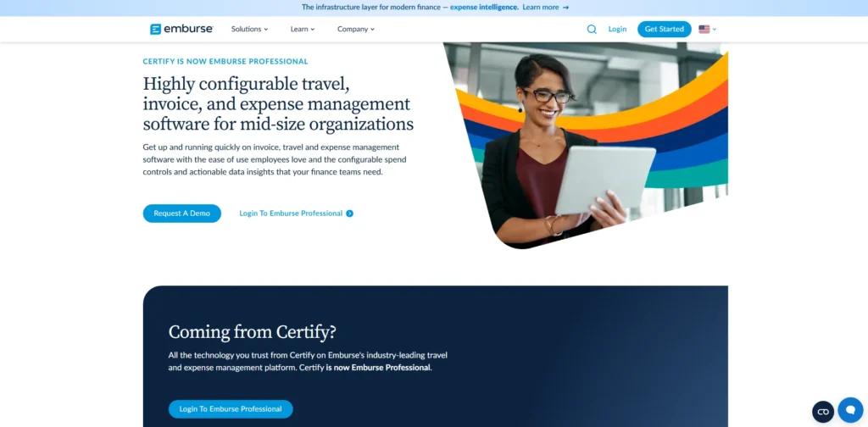The image size is (868, 427).
Task: Click the Emburse logo in the header
Action: [181, 30]
